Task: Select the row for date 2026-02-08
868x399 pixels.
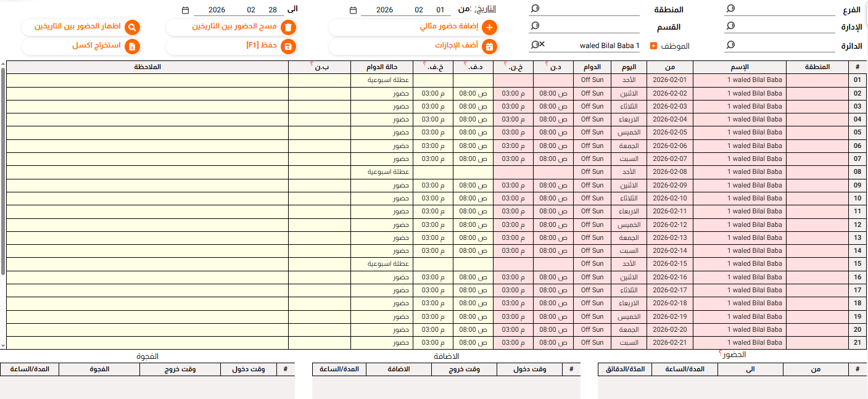Action: tap(669, 172)
